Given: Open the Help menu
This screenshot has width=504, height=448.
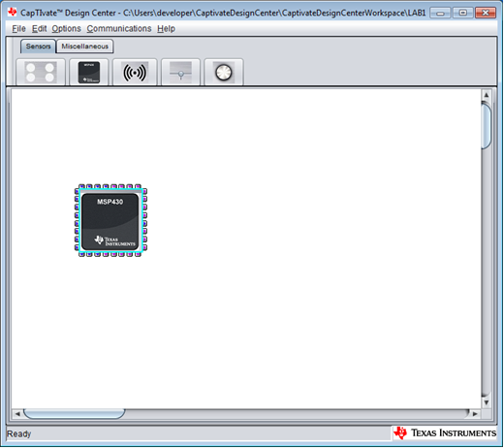Looking at the screenshot, I should point(166,29).
